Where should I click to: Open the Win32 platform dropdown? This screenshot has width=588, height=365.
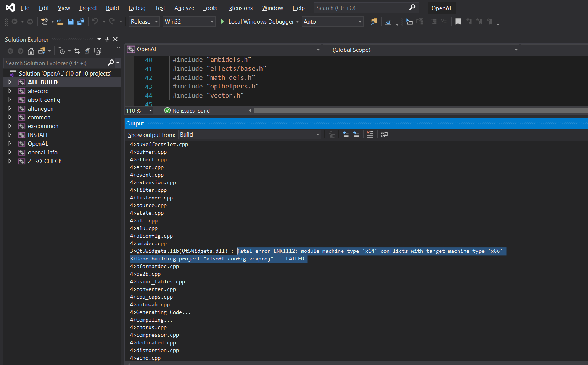click(189, 22)
